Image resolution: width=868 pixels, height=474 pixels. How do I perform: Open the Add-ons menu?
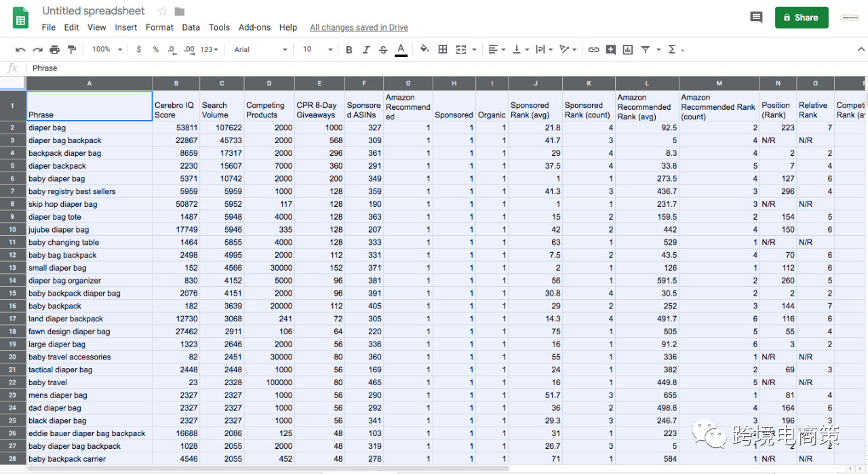pos(254,27)
